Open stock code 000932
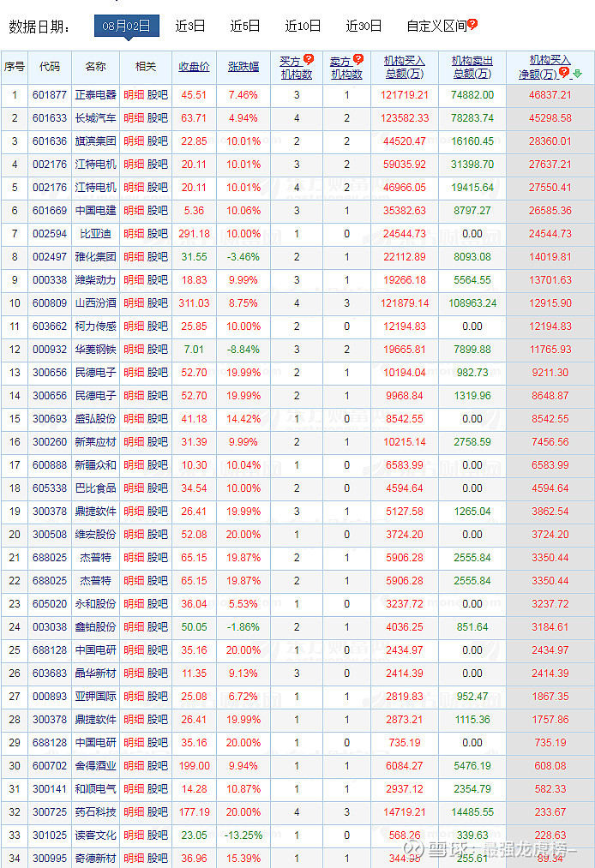The image size is (595, 868). pos(50,350)
